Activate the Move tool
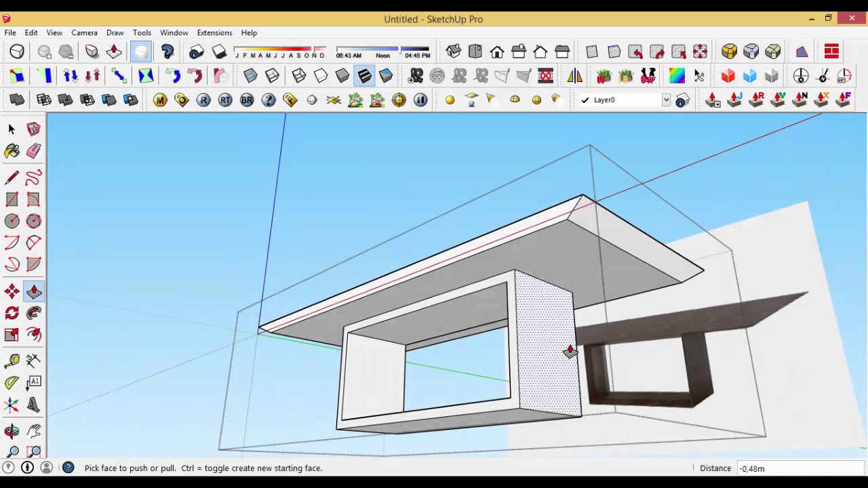Screen dimensions: 868x488 (x=12, y=291)
